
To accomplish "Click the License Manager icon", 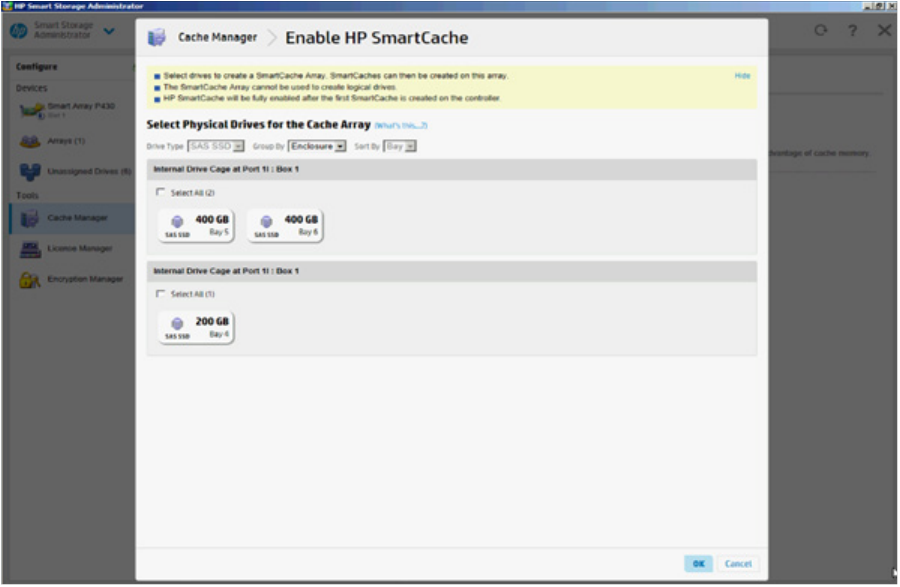I will [x=30, y=249].
